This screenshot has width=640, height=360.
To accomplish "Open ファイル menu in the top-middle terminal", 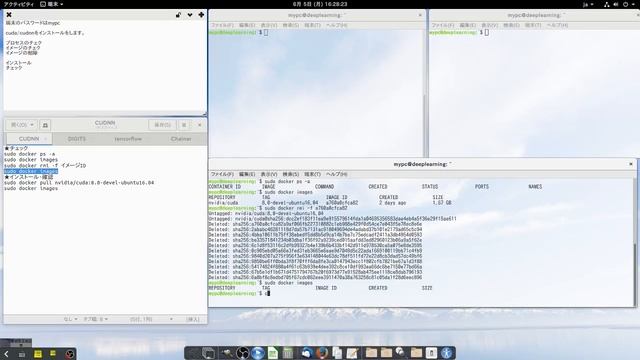I will [x=222, y=25].
